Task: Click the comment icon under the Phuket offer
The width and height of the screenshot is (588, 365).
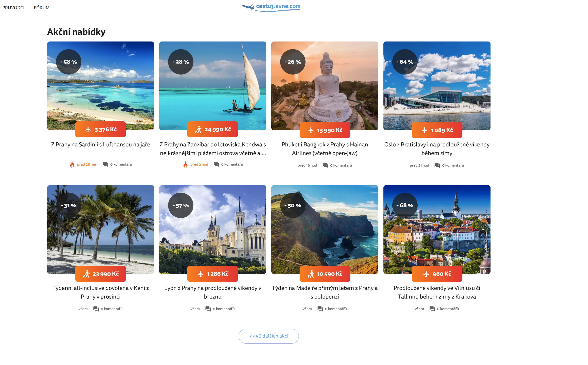Action: (x=325, y=165)
